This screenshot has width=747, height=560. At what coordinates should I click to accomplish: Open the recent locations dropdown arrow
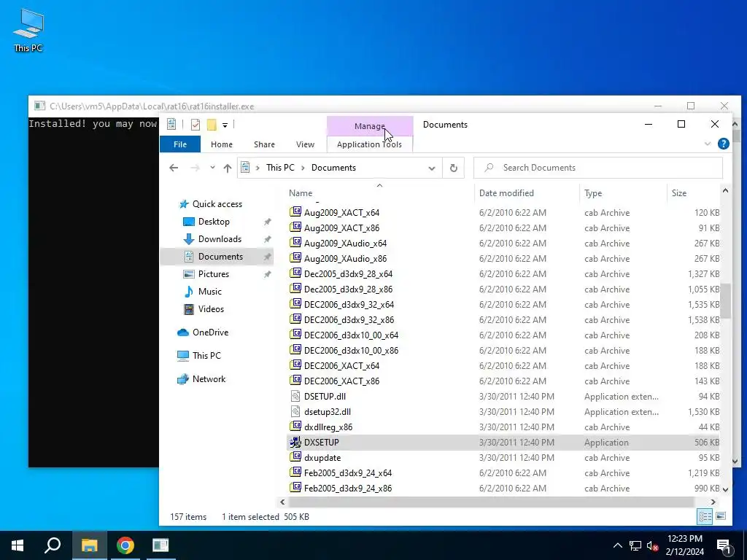(x=212, y=168)
